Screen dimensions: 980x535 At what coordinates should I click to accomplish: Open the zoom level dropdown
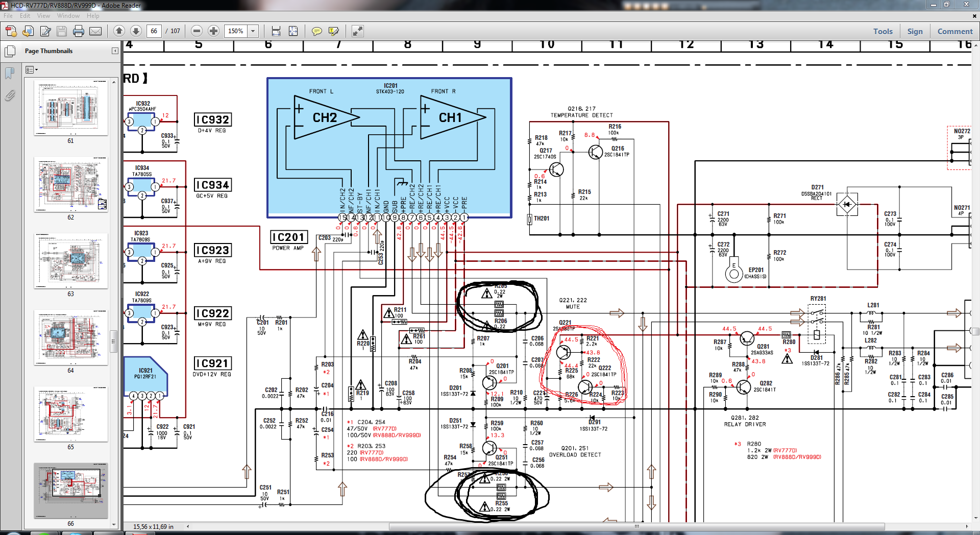(x=253, y=31)
